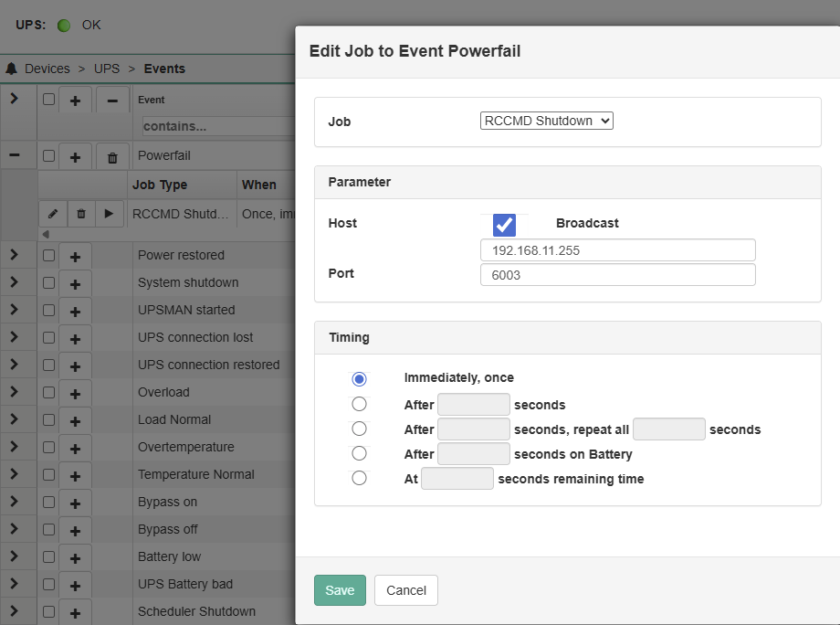Expand the UPS connection lost event row
Viewport: 840px width, 625px height.
15,336
